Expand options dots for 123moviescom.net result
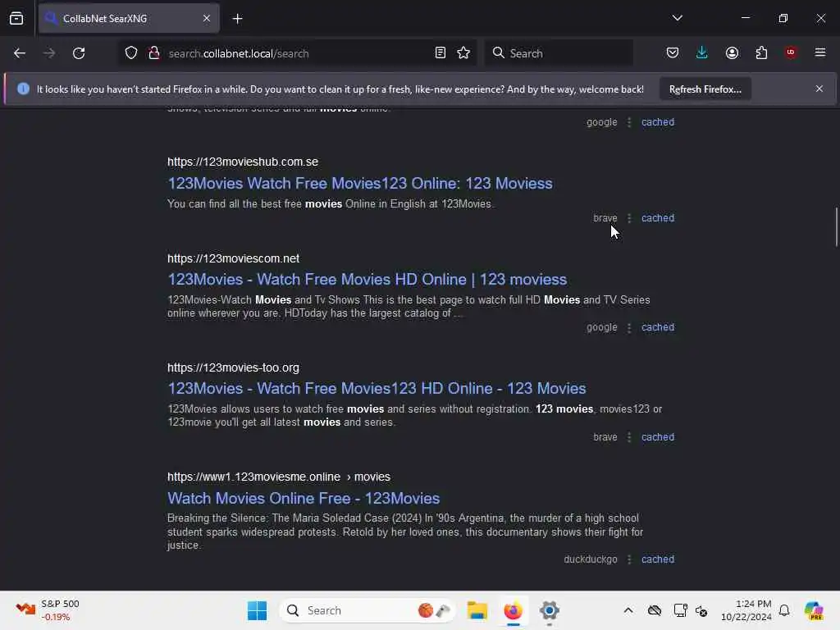 click(x=629, y=327)
